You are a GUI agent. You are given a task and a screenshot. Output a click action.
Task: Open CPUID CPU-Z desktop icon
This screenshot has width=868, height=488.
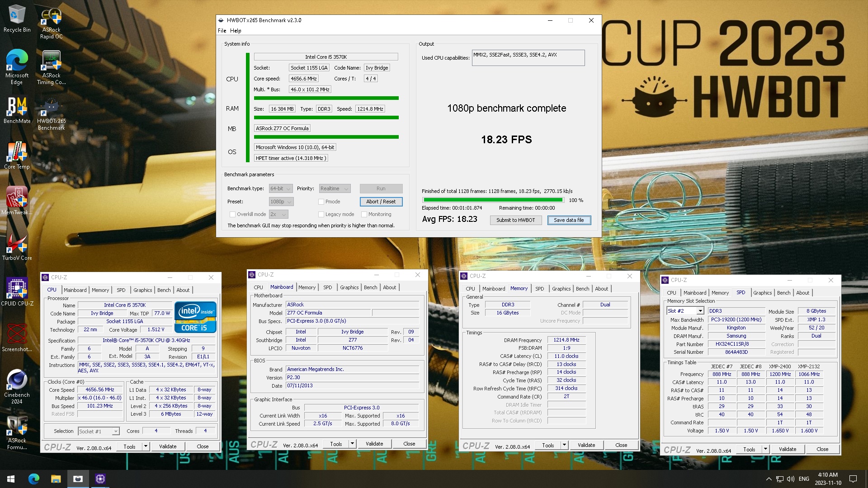pos(17,292)
